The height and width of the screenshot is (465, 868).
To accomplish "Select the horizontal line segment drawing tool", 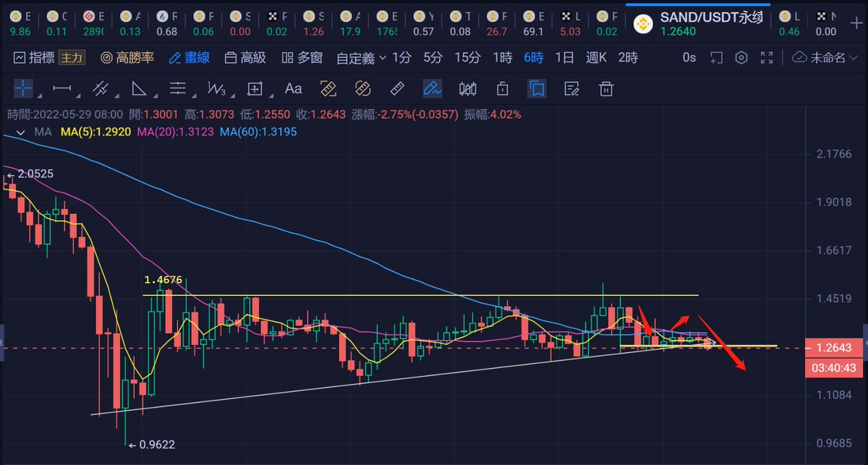I will (x=62, y=88).
